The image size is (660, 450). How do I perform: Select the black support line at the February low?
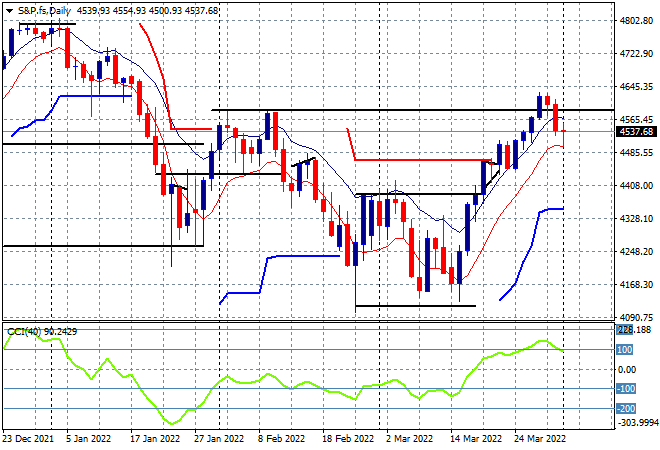[x=415, y=306]
